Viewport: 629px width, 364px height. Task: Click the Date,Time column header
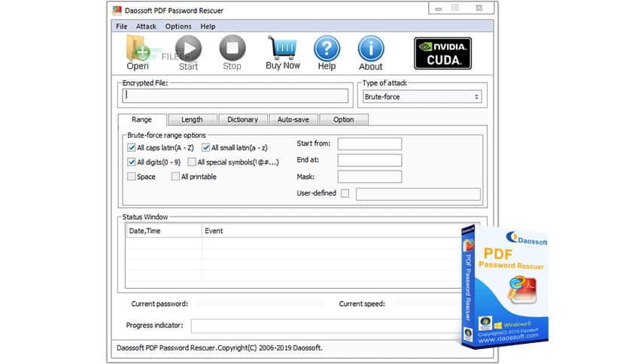[164, 231]
